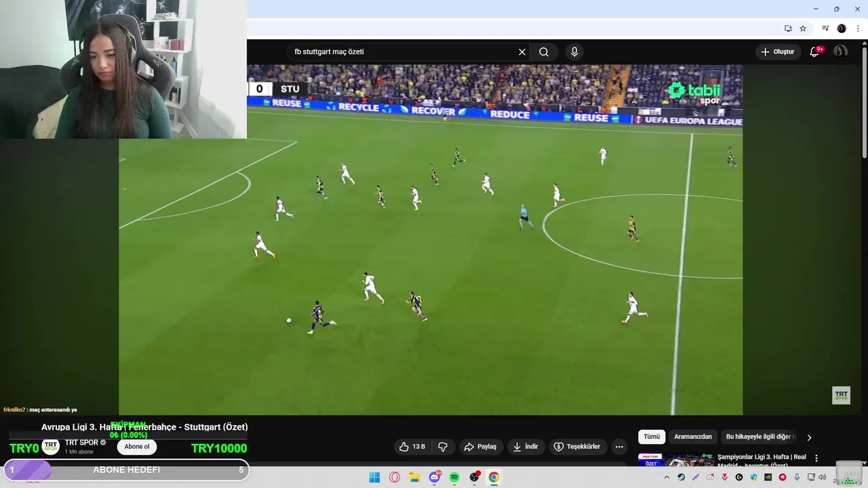The height and width of the screenshot is (488, 868).
Task: Dislike the video with thumbs down
Action: [x=443, y=447]
